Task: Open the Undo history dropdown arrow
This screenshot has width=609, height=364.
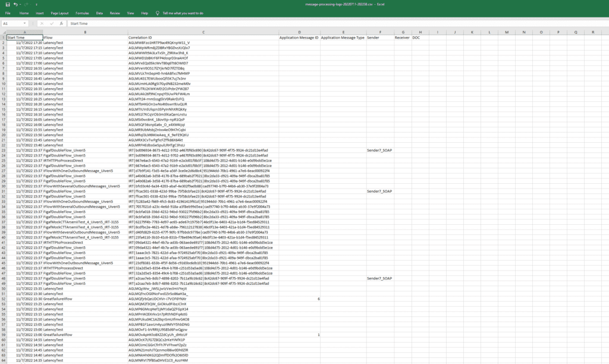Action: point(20,4)
